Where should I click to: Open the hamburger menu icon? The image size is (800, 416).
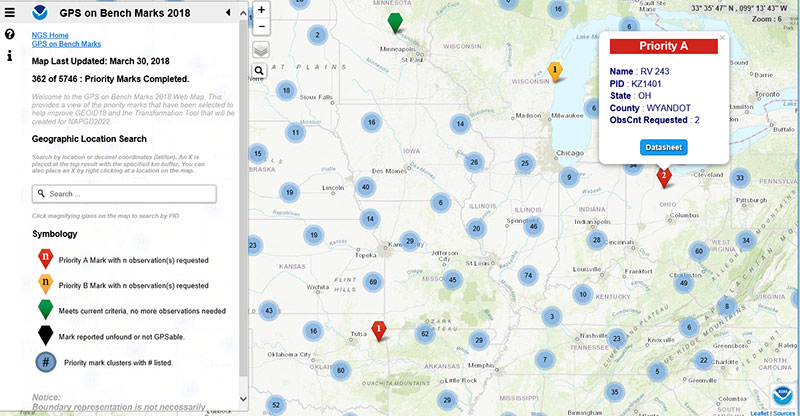click(x=10, y=13)
